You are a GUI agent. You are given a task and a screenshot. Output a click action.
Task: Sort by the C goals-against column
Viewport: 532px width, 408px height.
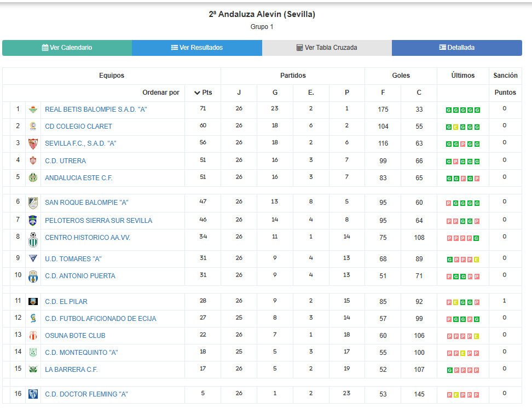(x=419, y=93)
